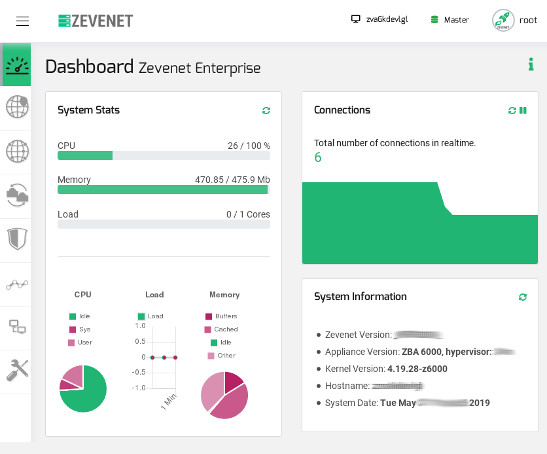Click the Memory usage progress bar
This screenshot has height=454, width=547.
click(164, 189)
